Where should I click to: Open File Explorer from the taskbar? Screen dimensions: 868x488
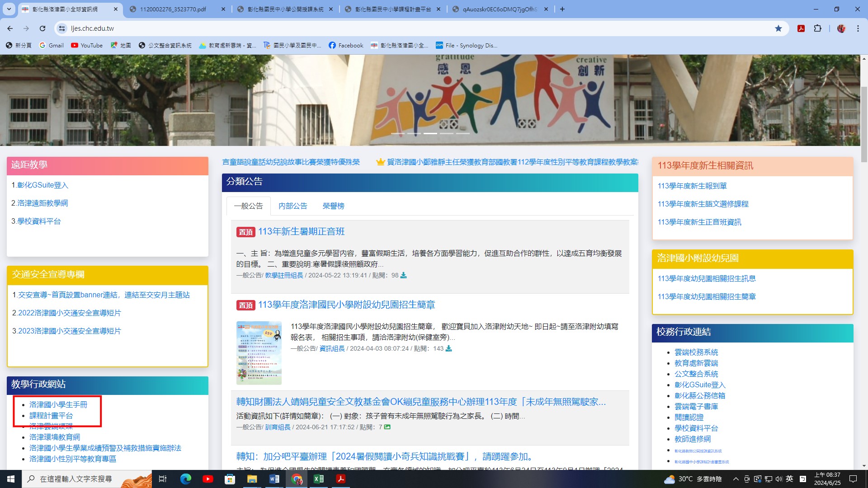(252, 479)
